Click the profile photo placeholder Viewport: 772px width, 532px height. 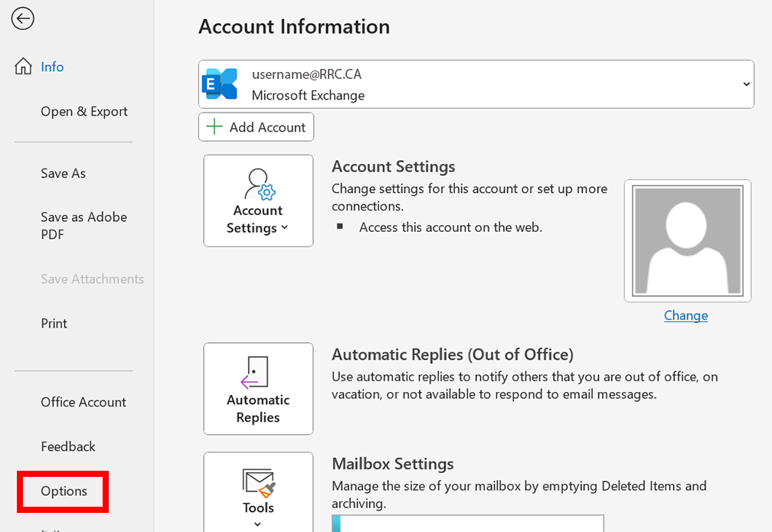(x=686, y=240)
